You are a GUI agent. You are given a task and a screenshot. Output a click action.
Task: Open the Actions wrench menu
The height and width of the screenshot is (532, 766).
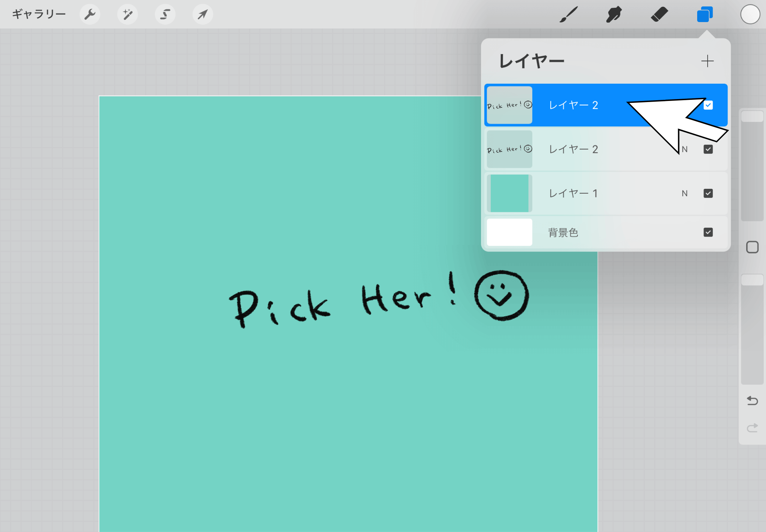(x=90, y=15)
